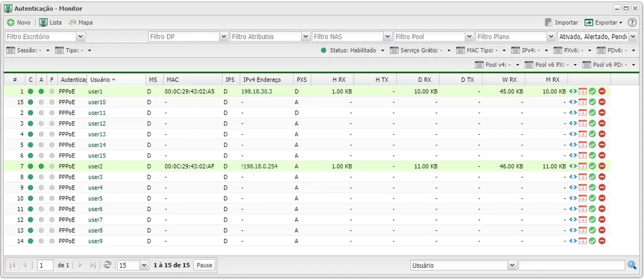Click the gray F status dot for user1
This screenshot has height=279, width=644.
pos(52,91)
